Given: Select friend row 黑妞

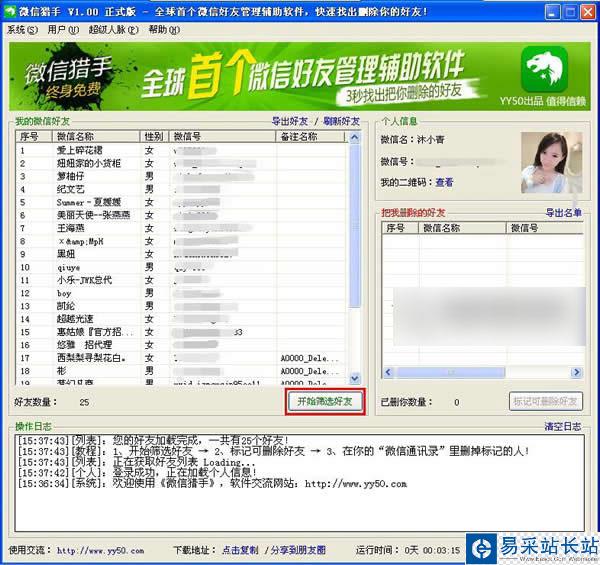Looking at the screenshot, I should tap(181, 254).
